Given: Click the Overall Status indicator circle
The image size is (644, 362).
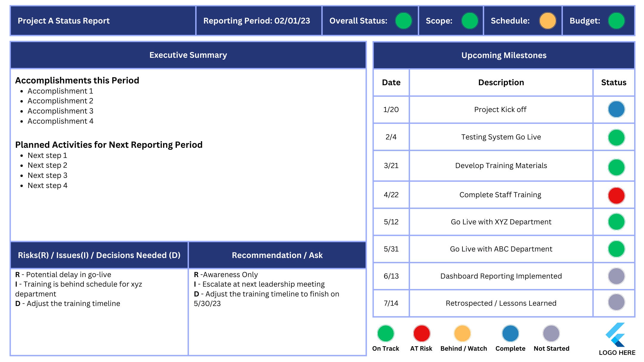Looking at the screenshot, I should 403,21.
